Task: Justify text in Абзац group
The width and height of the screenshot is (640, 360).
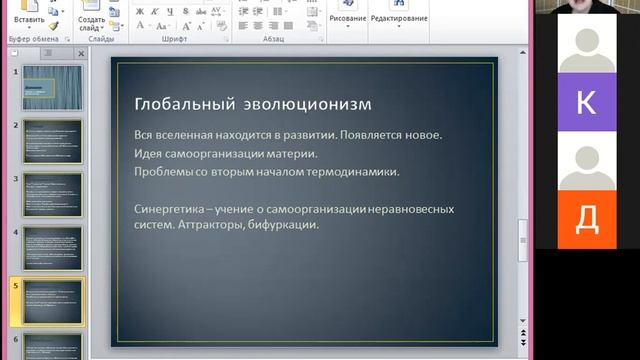Action: point(288,26)
